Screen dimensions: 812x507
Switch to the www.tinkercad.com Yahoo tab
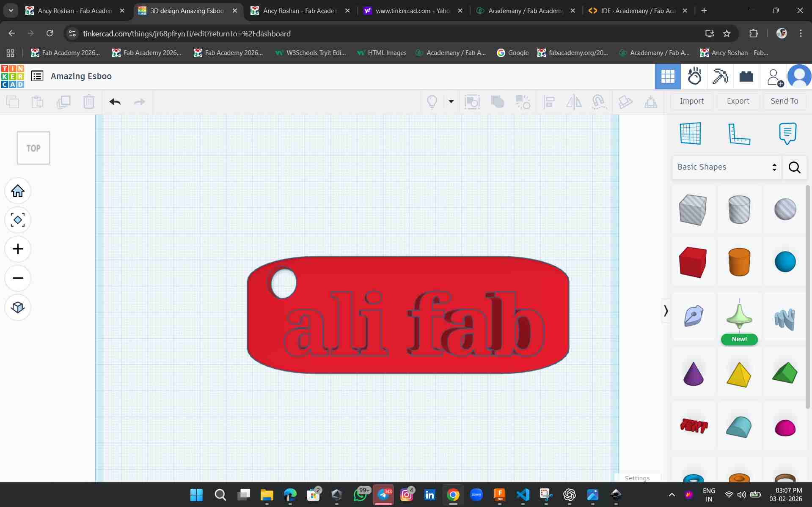[413, 11]
